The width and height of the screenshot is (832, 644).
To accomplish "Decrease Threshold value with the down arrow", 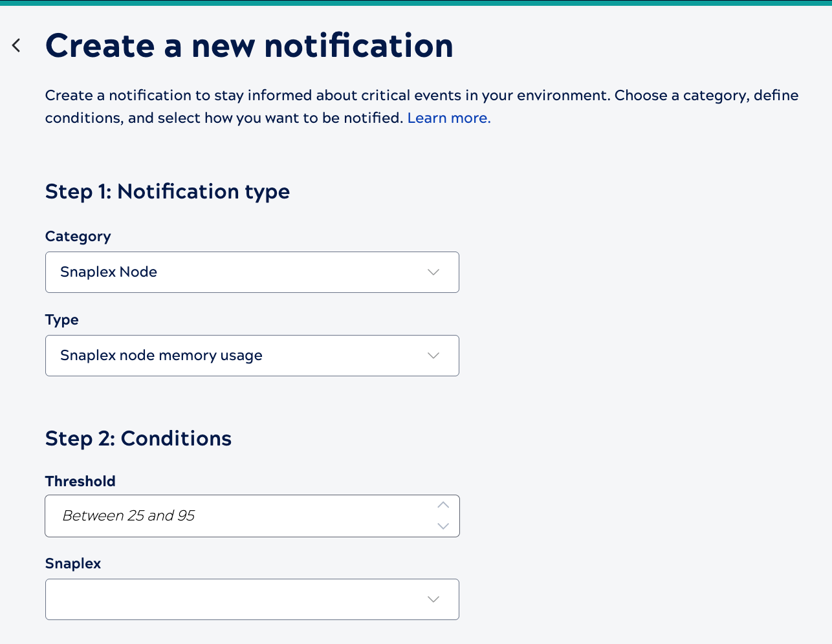I will point(443,526).
